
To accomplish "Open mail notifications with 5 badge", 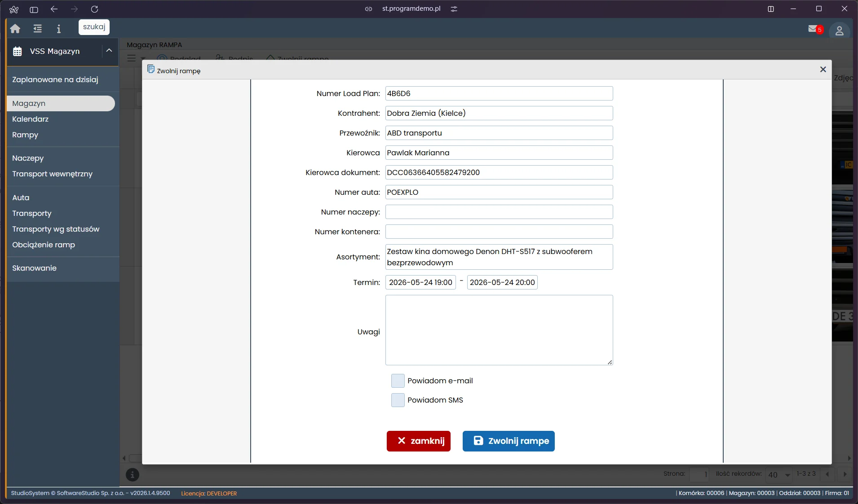I will click(x=815, y=29).
